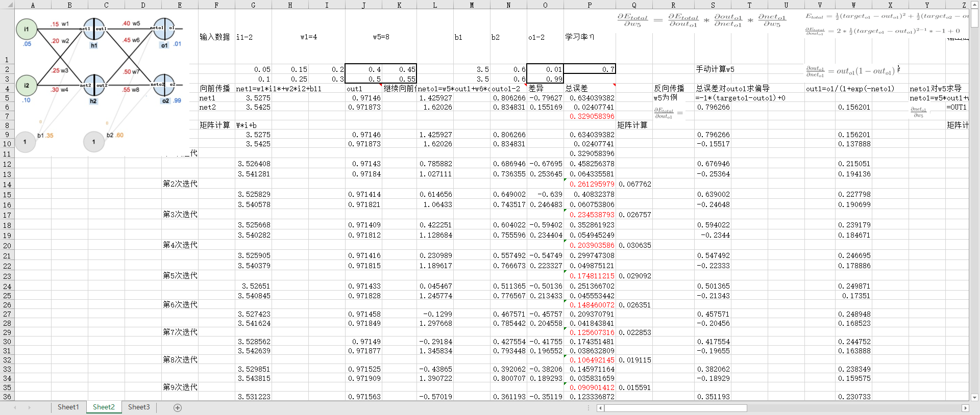
Task: Click the W*i+b cell
Action: tap(253, 125)
